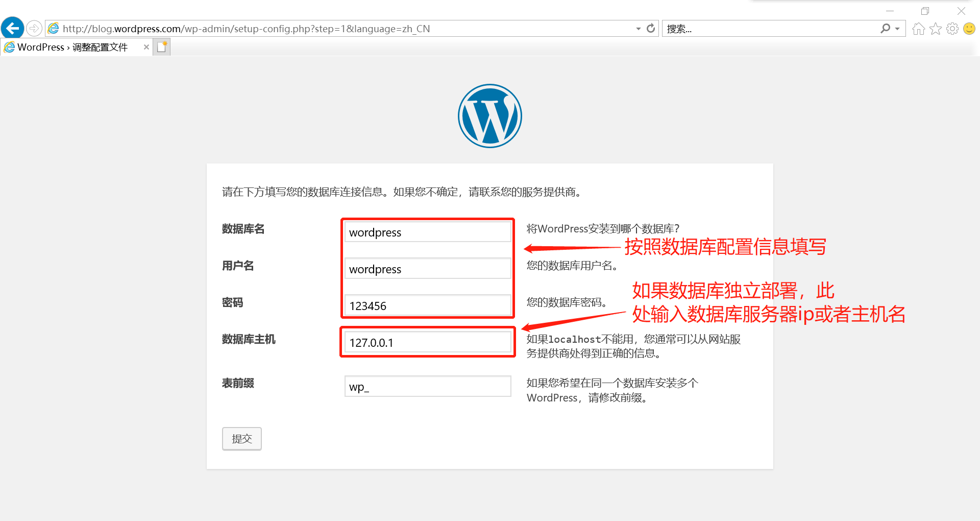
Task: Click the refresh page icon
Action: click(x=651, y=29)
